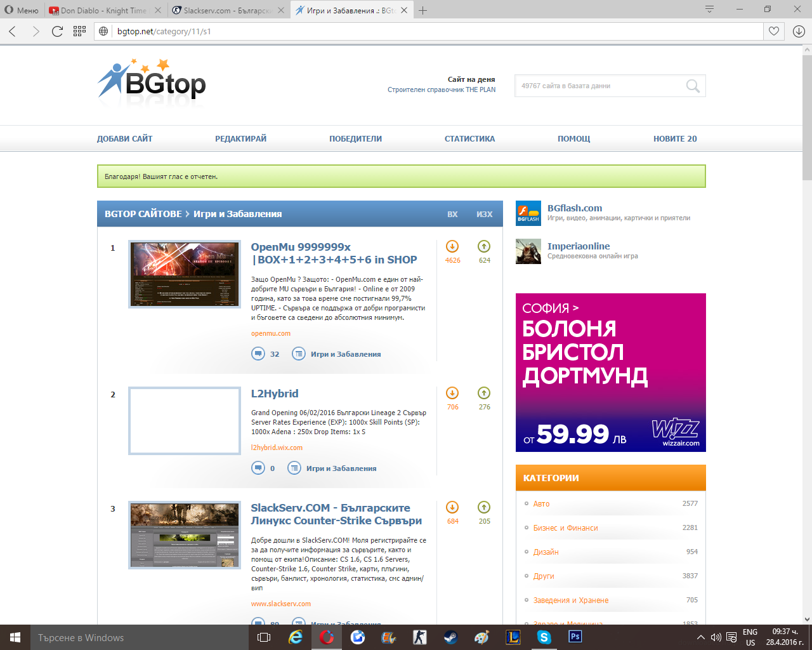Viewport: 812px width, 650px height.
Task: Open Steam from the taskbar
Action: 451,637
